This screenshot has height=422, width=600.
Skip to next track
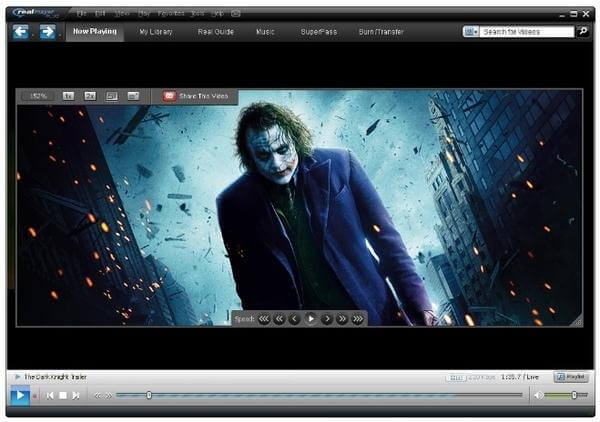76,396
